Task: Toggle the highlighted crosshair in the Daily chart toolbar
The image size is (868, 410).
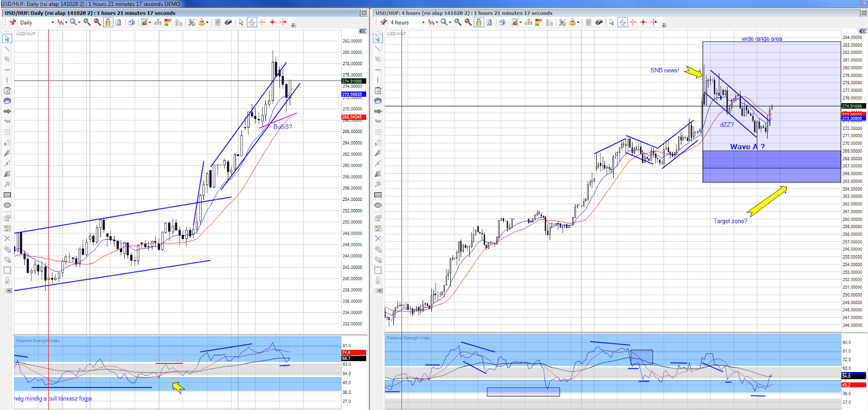Action: click(252, 22)
